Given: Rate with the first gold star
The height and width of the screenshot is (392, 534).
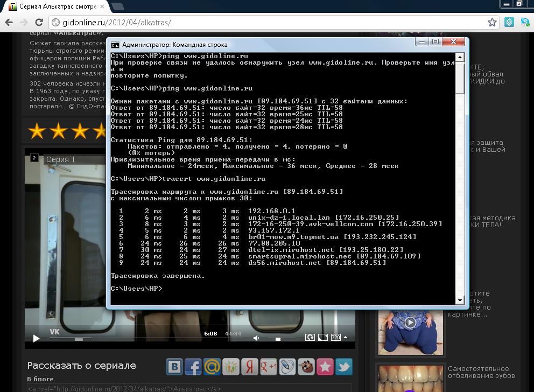Looking at the screenshot, I should pyautogui.click(x=37, y=131).
